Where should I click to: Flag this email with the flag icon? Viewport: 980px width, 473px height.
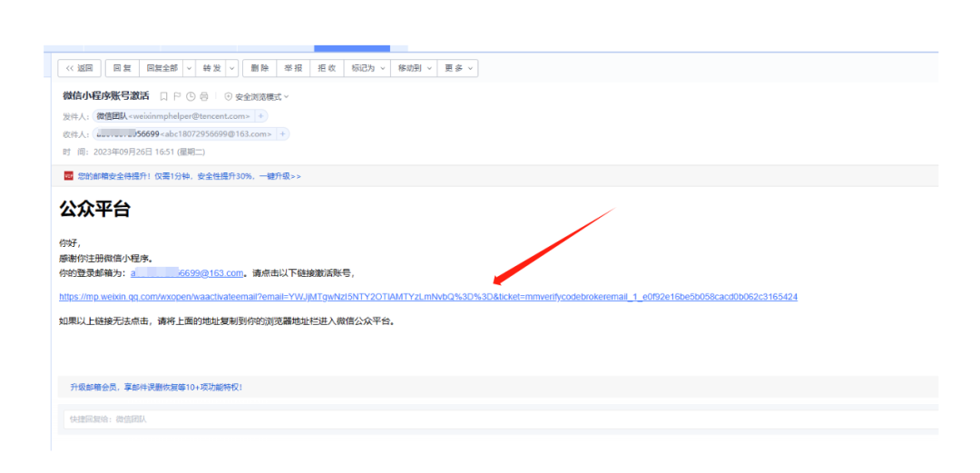tap(177, 96)
